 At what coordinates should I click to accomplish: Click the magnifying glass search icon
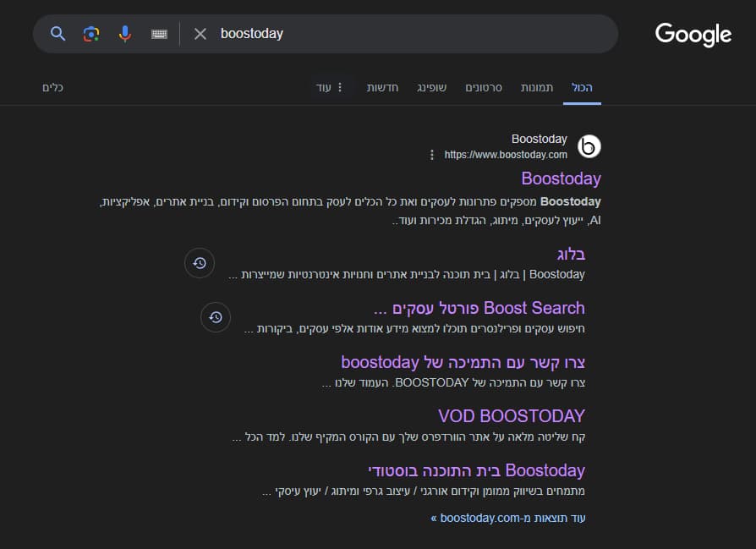click(58, 34)
